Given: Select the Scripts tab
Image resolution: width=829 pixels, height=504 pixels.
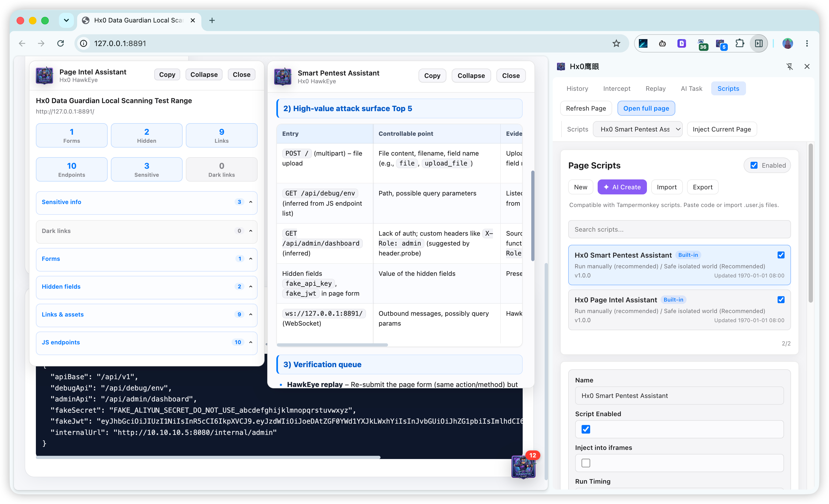Looking at the screenshot, I should click(x=728, y=88).
